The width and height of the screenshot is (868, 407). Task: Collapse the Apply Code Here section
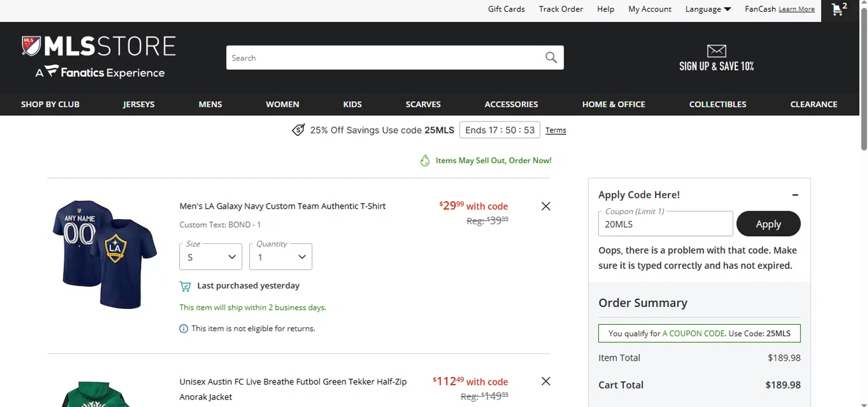tap(795, 195)
